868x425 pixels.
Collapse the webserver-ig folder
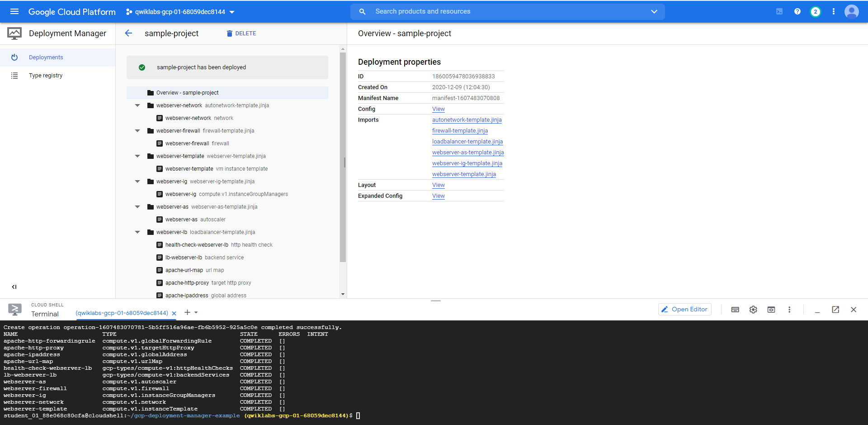coord(137,181)
